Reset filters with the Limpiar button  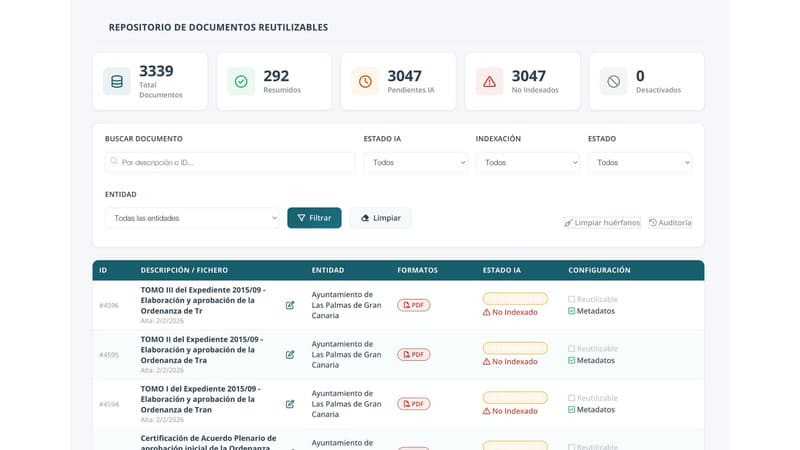pyautogui.click(x=381, y=218)
